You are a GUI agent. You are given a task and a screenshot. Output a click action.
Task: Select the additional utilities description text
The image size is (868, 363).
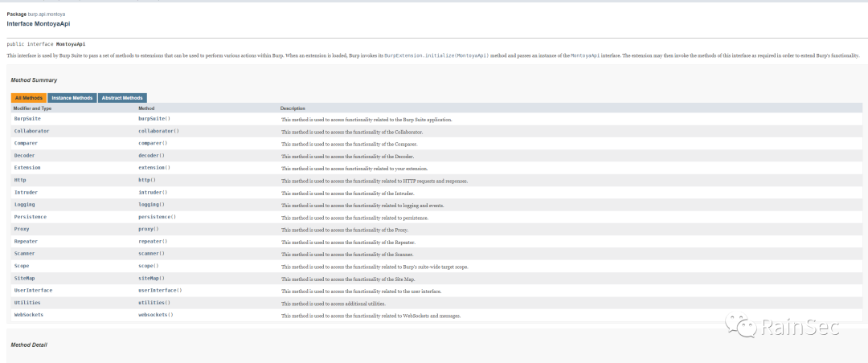(x=334, y=304)
